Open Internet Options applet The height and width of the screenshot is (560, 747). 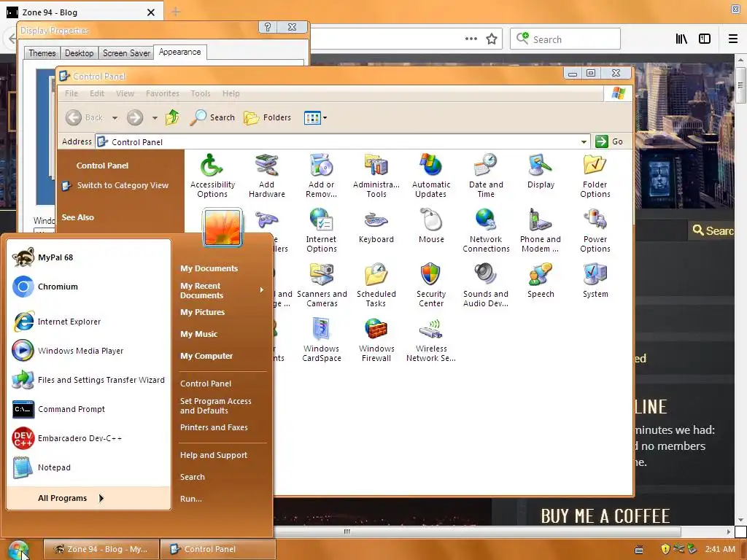[x=322, y=230]
